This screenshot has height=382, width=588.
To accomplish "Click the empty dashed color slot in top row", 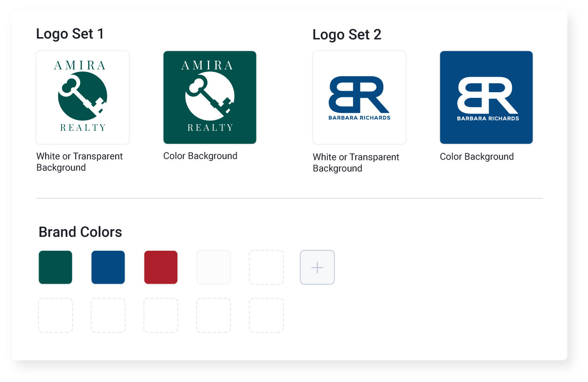I will click(x=266, y=267).
